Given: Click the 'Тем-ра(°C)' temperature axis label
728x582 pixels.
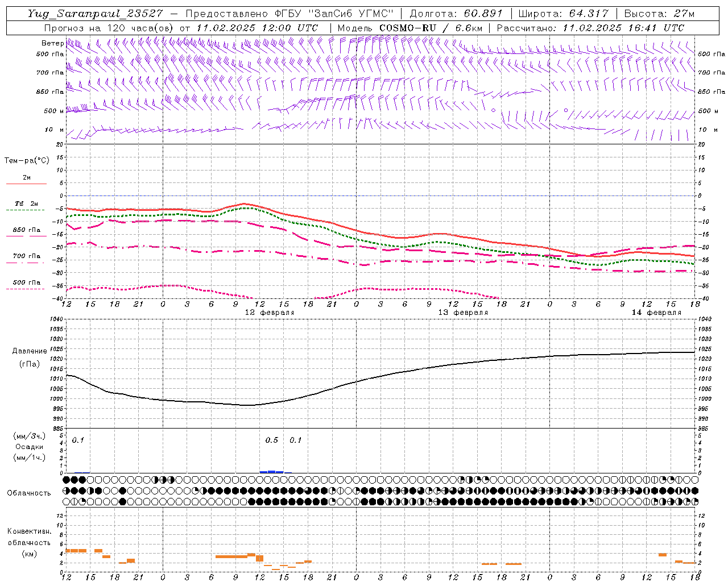Looking at the screenshot, I should 27,160.
